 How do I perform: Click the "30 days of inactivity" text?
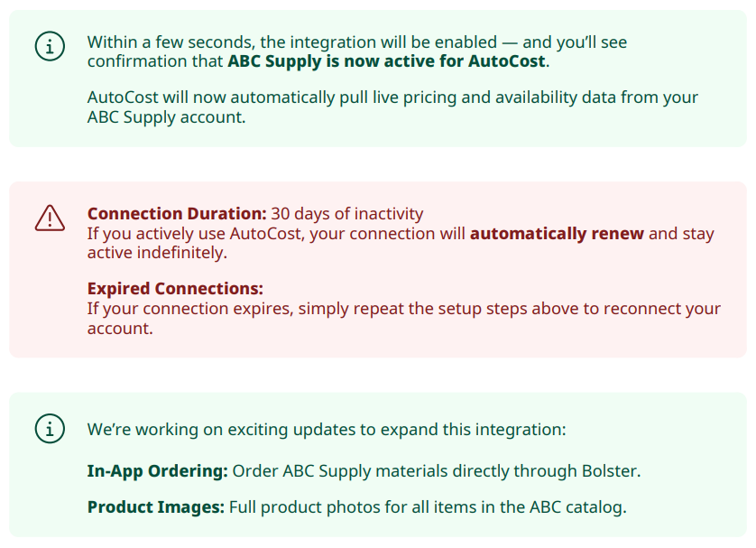tap(347, 214)
